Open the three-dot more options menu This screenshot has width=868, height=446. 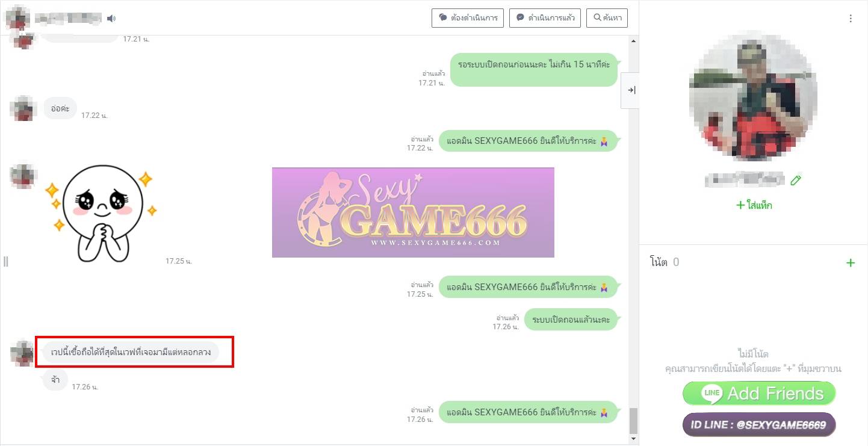click(851, 19)
